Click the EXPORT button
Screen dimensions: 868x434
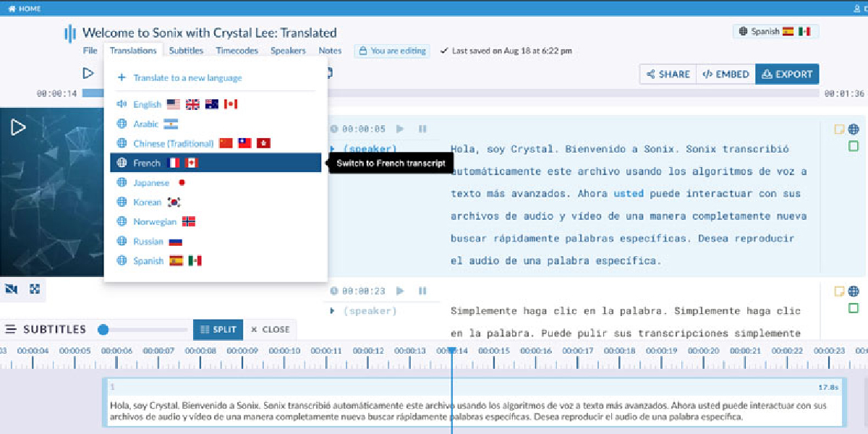pyautogui.click(x=787, y=74)
